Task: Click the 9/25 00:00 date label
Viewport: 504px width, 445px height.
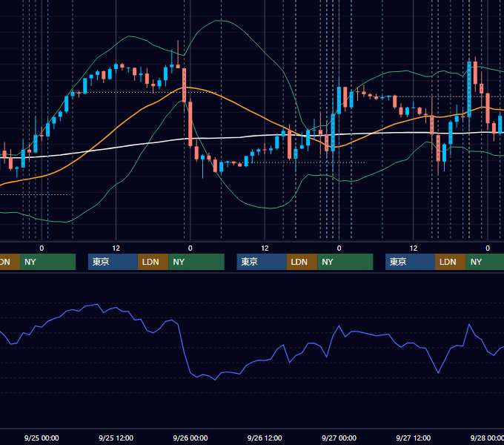Action: (42, 438)
